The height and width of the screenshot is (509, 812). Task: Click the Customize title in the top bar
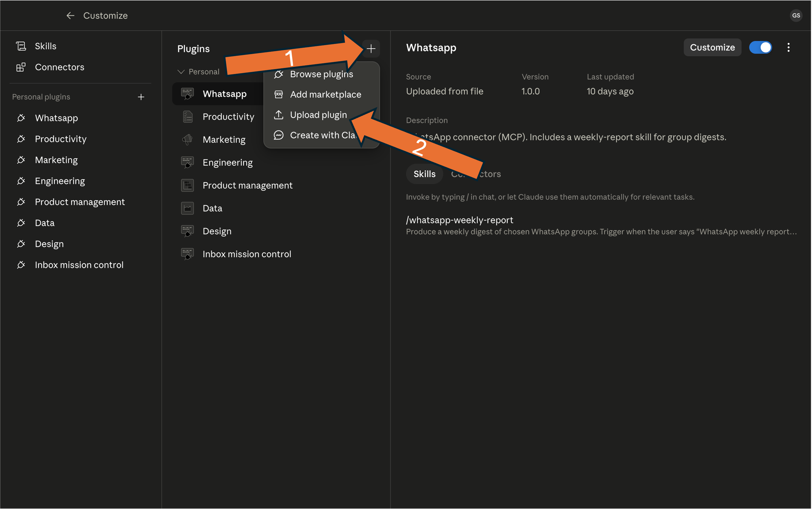click(x=105, y=16)
